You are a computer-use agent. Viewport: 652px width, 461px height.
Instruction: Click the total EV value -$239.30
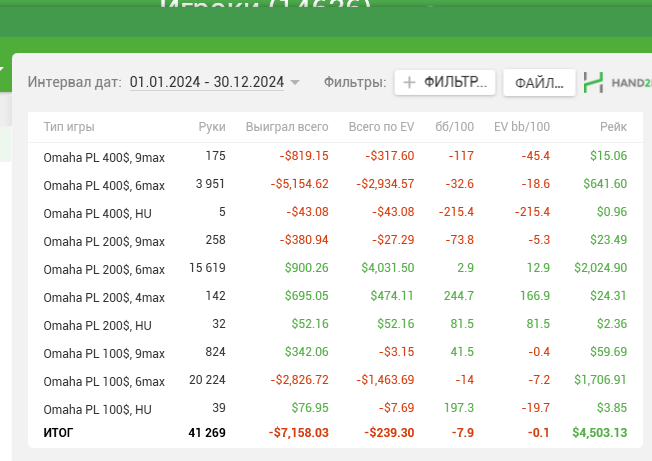(x=389, y=433)
